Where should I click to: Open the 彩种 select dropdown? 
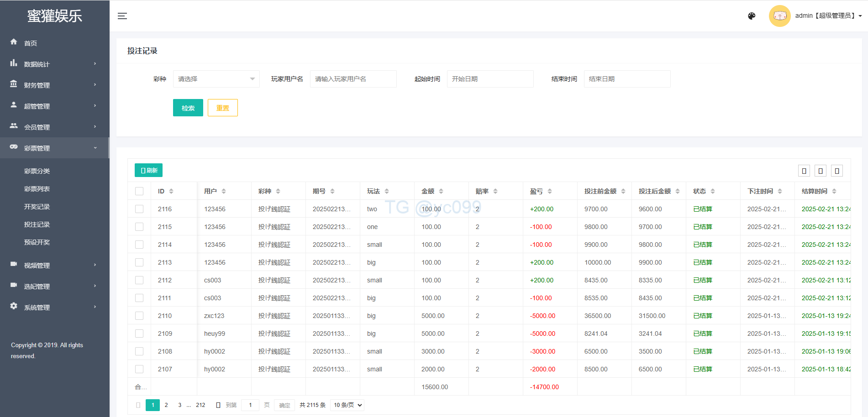click(x=216, y=79)
